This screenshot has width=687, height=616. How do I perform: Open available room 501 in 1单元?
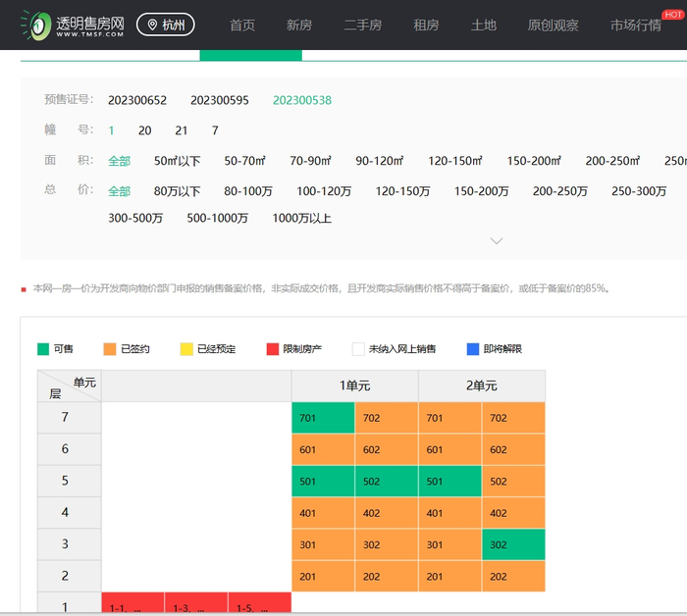[323, 482]
